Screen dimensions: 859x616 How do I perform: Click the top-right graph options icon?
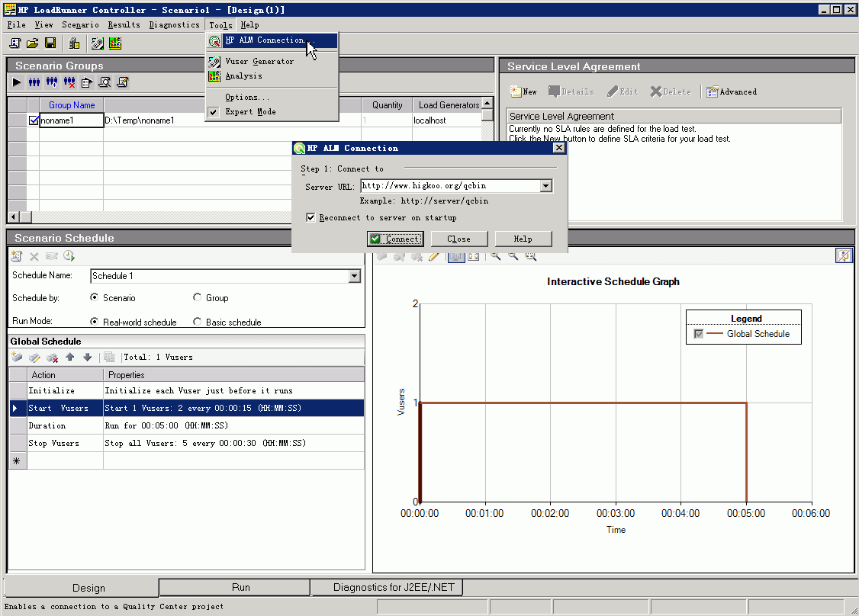click(844, 255)
